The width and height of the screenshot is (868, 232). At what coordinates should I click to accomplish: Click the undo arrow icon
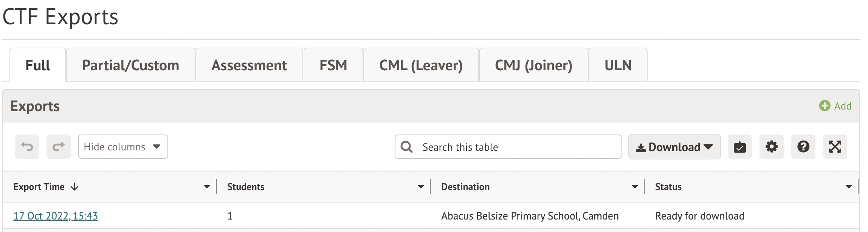point(27,147)
